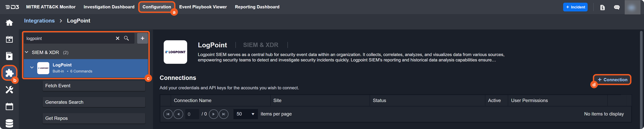The width and height of the screenshot is (644, 129).
Task: Open the 50 items per page dropdown
Action: [245, 114]
